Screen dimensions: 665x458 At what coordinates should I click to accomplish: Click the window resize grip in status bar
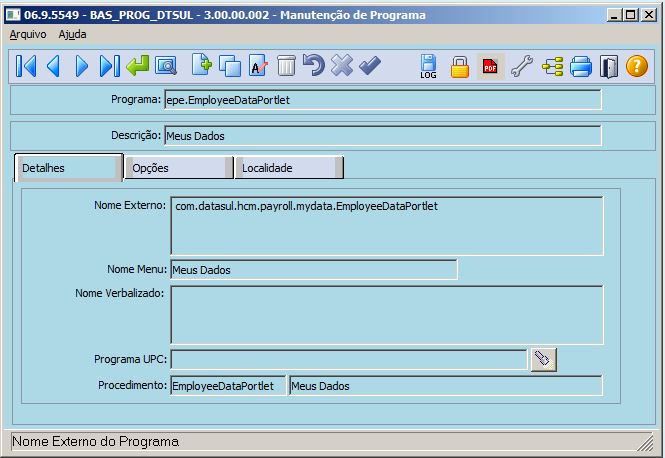click(x=646, y=443)
